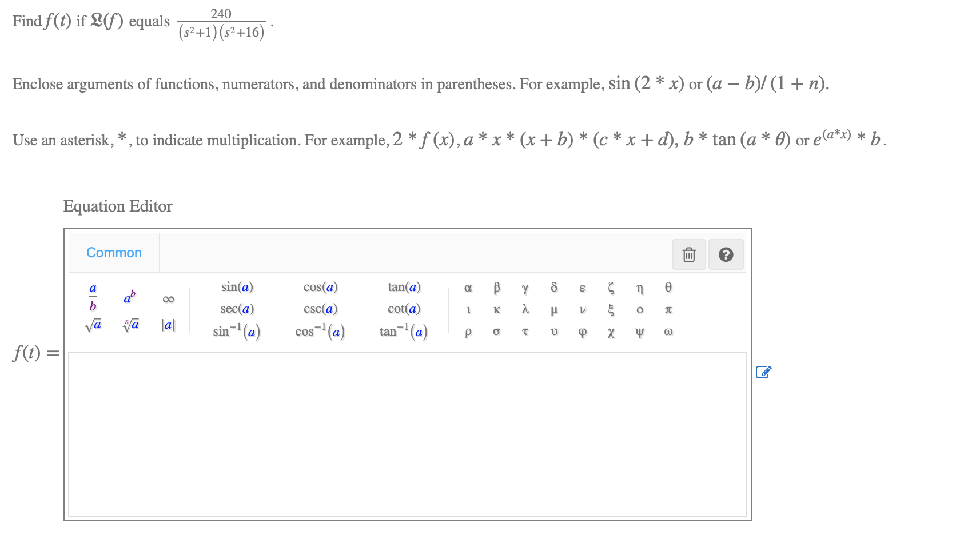The image size is (980, 534).
Task: Open the equation edit pencil icon
Action: [764, 372]
